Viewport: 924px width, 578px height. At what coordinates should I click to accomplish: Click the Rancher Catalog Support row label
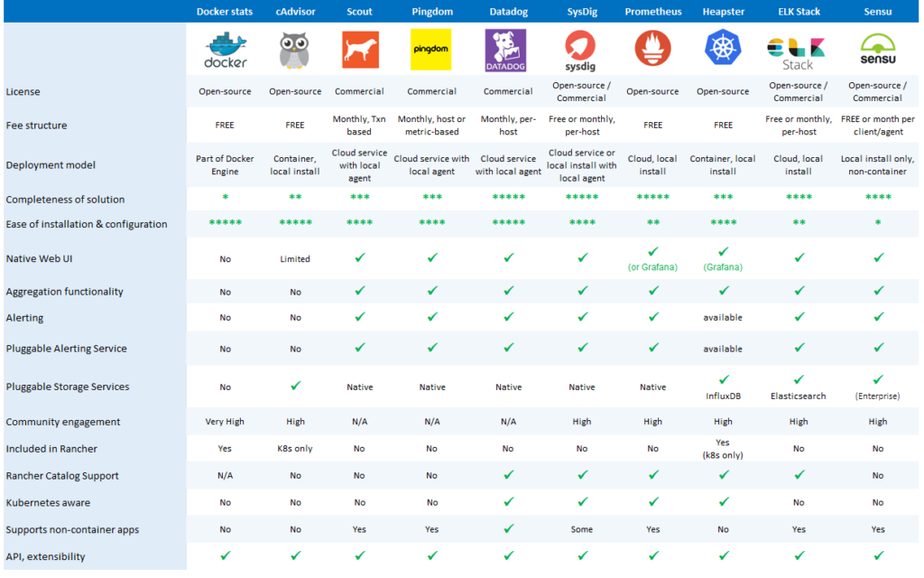click(62, 476)
